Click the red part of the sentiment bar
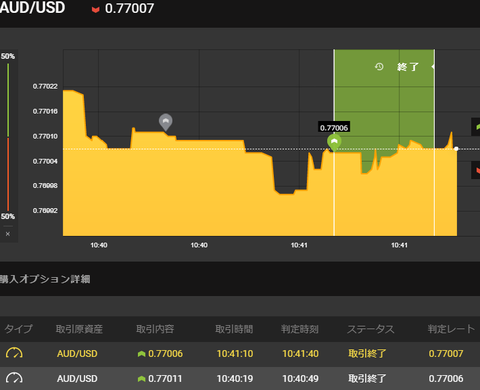The height and width of the screenshot is (390, 480). click(8, 174)
